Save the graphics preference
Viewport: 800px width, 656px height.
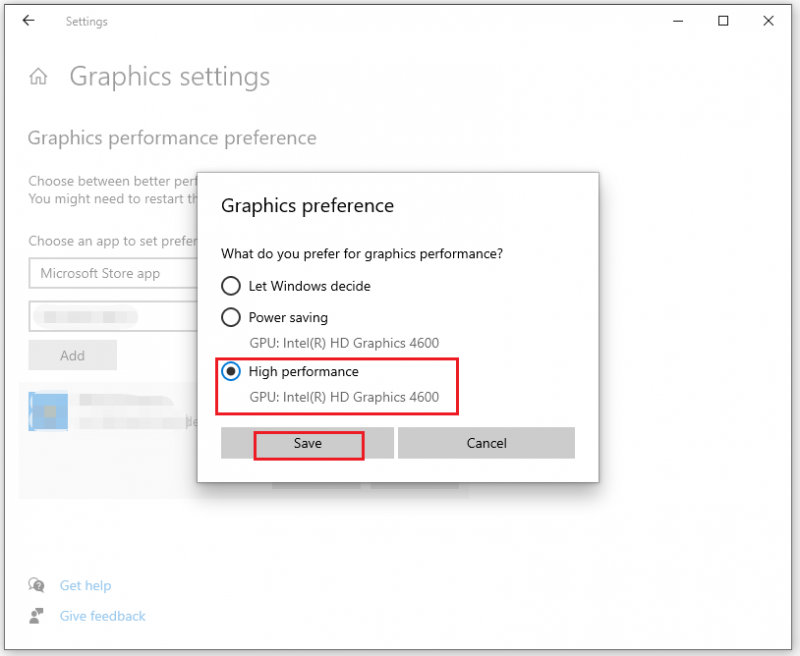click(x=307, y=443)
